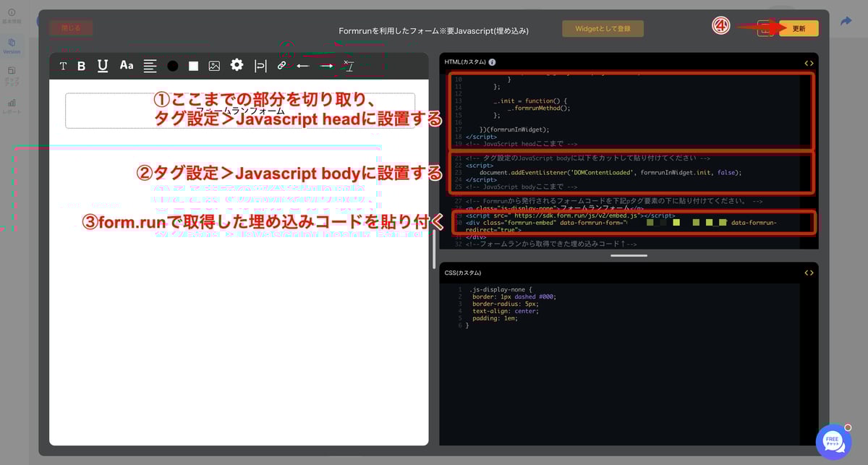Open code view for the CSS(カスタム) panel
Viewport: 868px width, 465px height.
(x=809, y=273)
